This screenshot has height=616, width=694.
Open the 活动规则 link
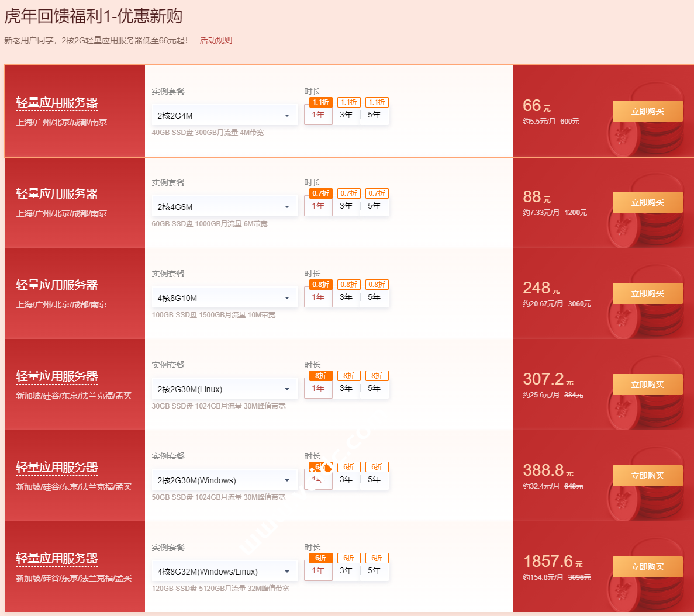click(216, 40)
